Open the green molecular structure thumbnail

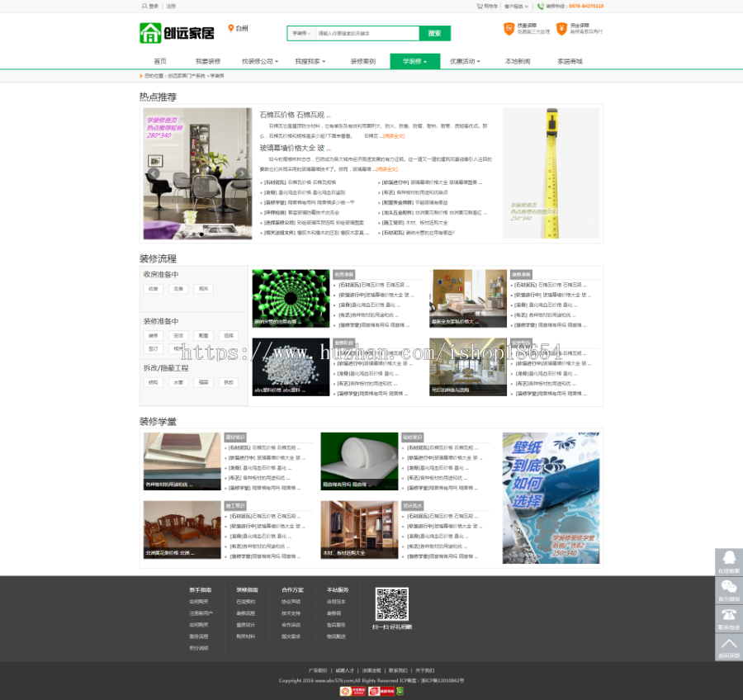tap(291, 298)
